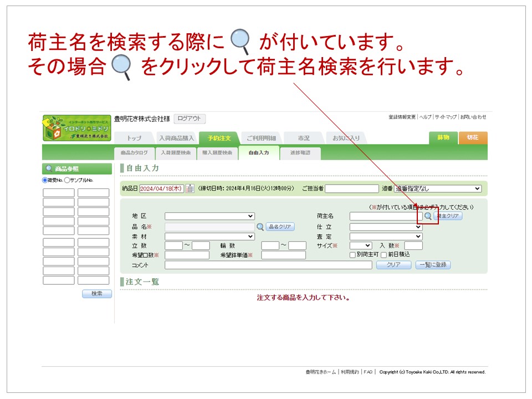The width and height of the screenshot is (532, 399).
Task: Open the 商品カタログ sub-tab
Action: click(134, 152)
